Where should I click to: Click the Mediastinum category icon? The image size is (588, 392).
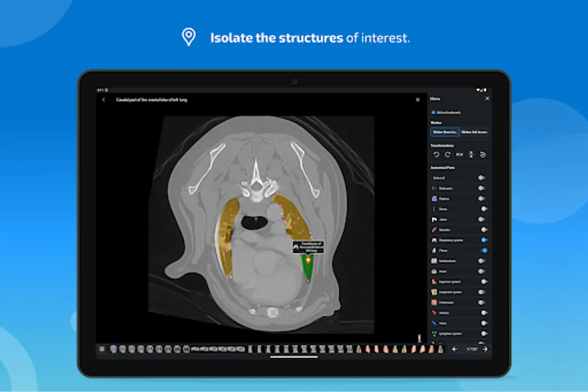[434, 261]
